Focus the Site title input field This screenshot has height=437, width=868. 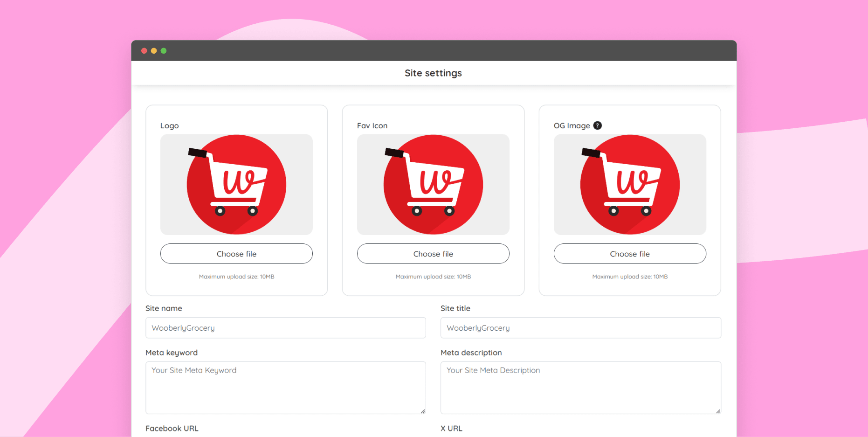[581, 328]
